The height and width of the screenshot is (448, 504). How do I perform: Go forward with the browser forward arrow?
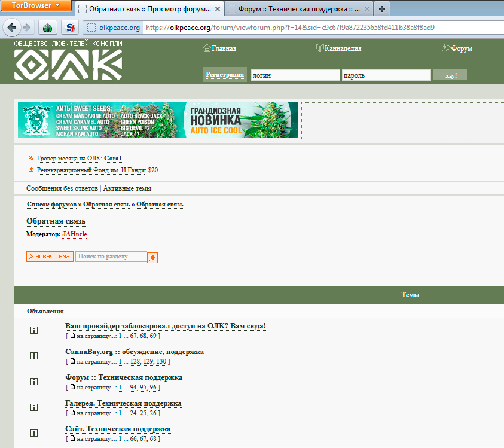(x=27, y=28)
